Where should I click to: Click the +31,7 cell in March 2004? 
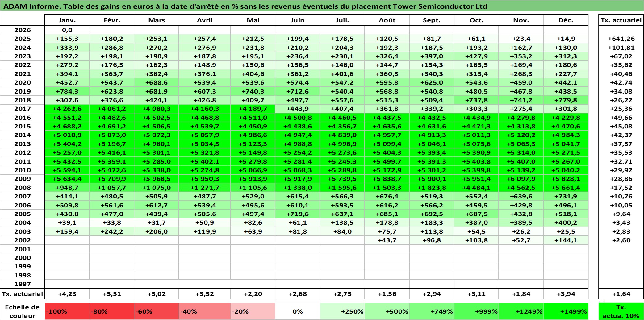(157, 222)
